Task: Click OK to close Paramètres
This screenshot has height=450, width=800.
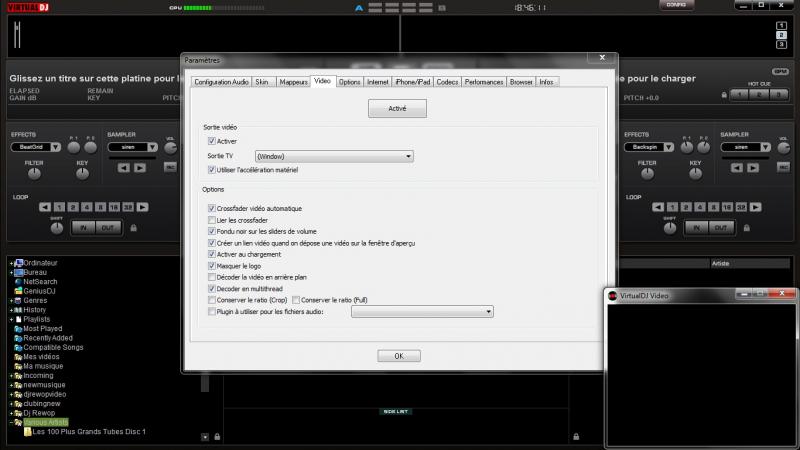Action: [399, 356]
